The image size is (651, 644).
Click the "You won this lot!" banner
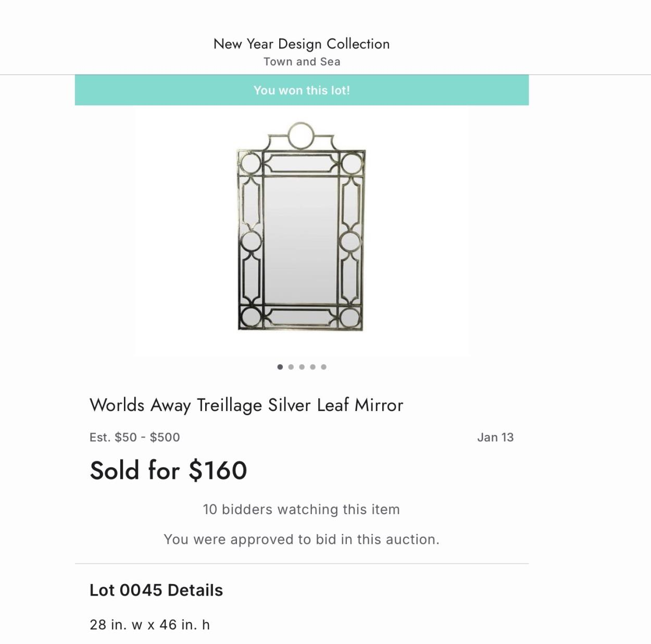pyautogui.click(x=302, y=90)
